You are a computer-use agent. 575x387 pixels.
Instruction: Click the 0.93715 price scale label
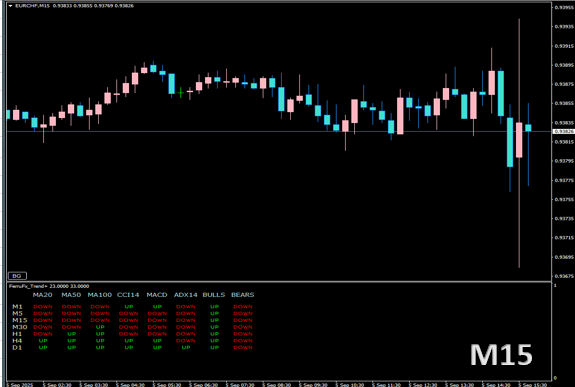(x=564, y=237)
